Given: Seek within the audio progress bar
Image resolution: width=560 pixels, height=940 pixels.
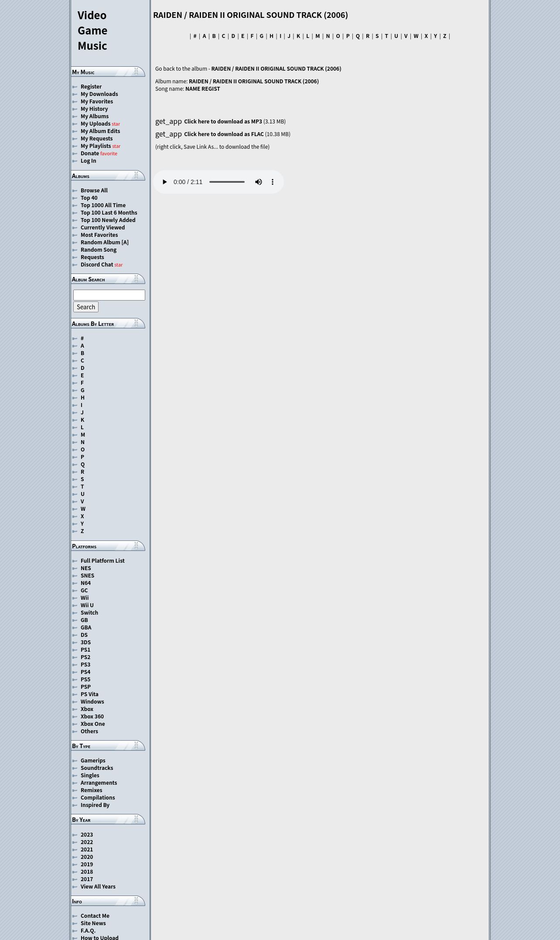Looking at the screenshot, I should pos(227,182).
